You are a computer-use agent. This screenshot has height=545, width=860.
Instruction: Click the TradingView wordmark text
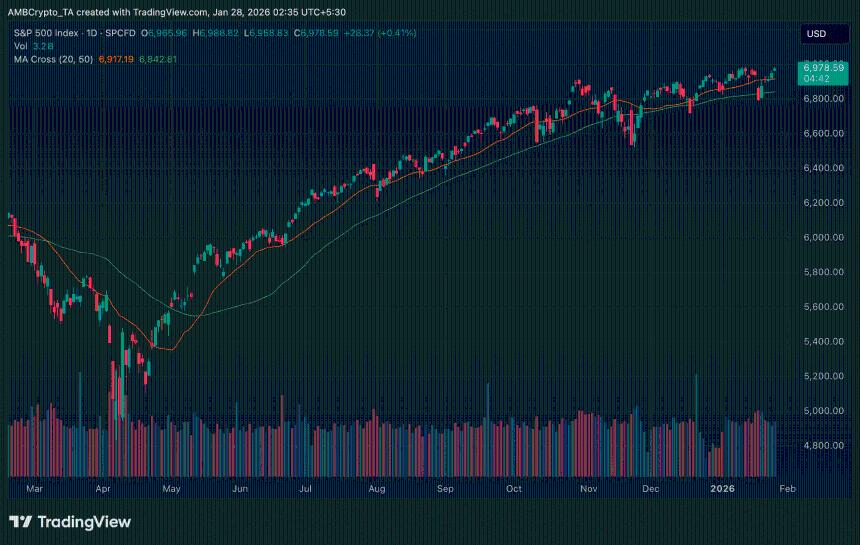tap(84, 522)
